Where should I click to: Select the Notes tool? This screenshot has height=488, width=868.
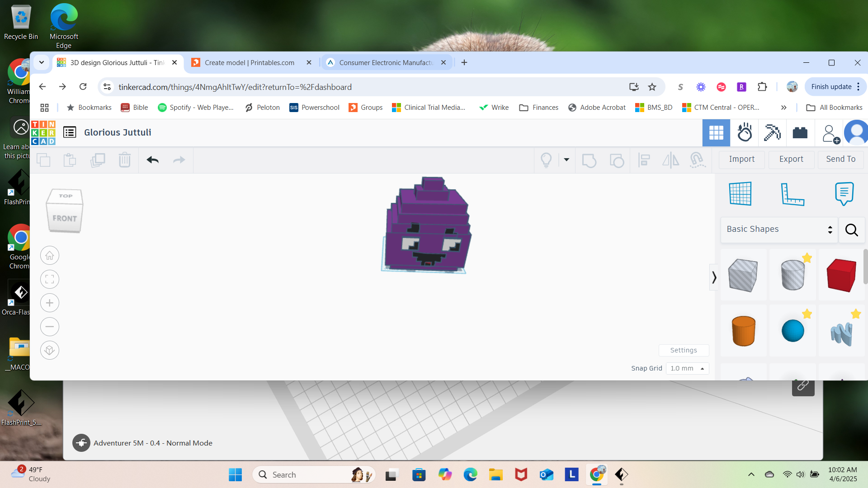coord(844,194)
